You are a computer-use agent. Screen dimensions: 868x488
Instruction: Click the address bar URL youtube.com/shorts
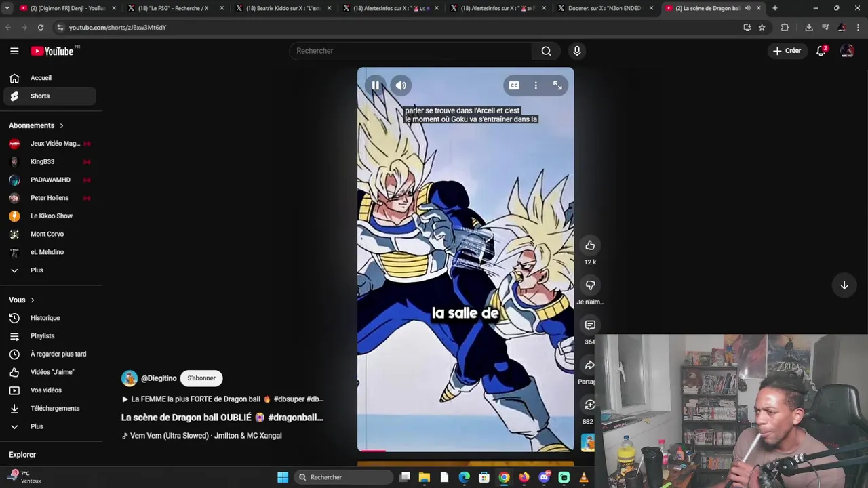[x=117, y=28]
